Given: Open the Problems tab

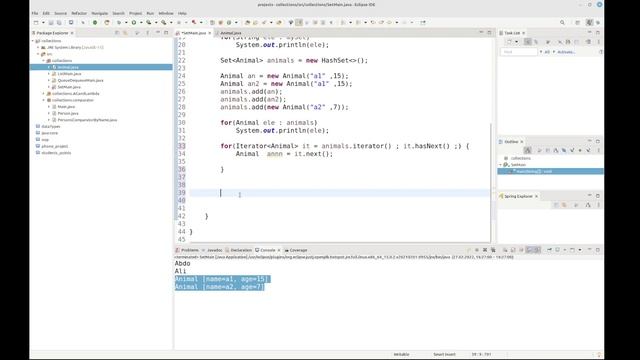Looking at the screenshot, I should 190,250.
